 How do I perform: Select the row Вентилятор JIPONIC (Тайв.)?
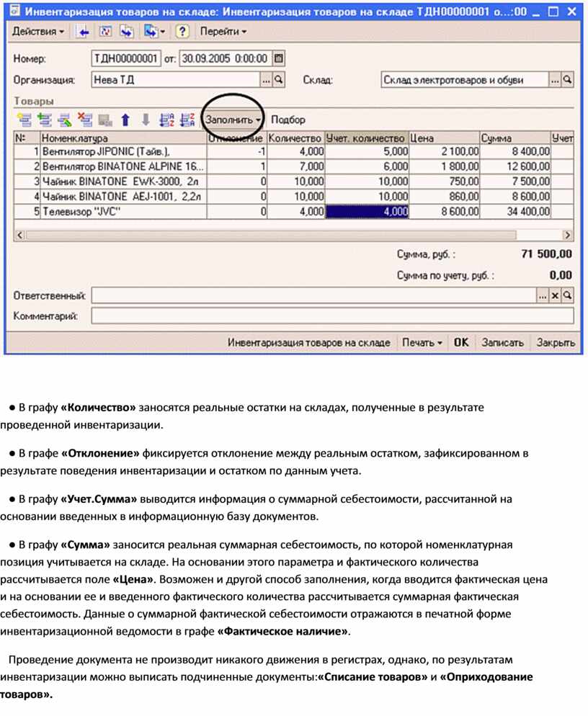[293, 151]
